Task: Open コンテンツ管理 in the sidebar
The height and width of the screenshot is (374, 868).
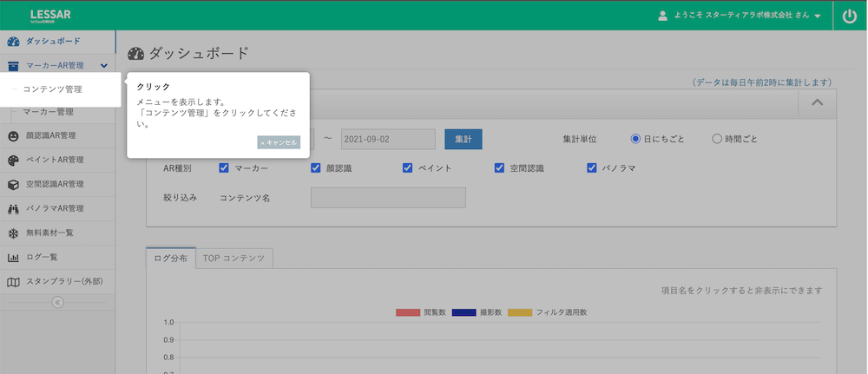Action: point(53,89)
